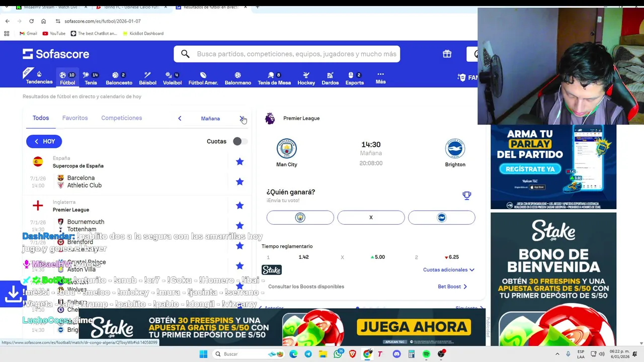Go to the previous day arrow
Image resolution: width=644 pixels, height=362 pixels.
click(180, 119)
